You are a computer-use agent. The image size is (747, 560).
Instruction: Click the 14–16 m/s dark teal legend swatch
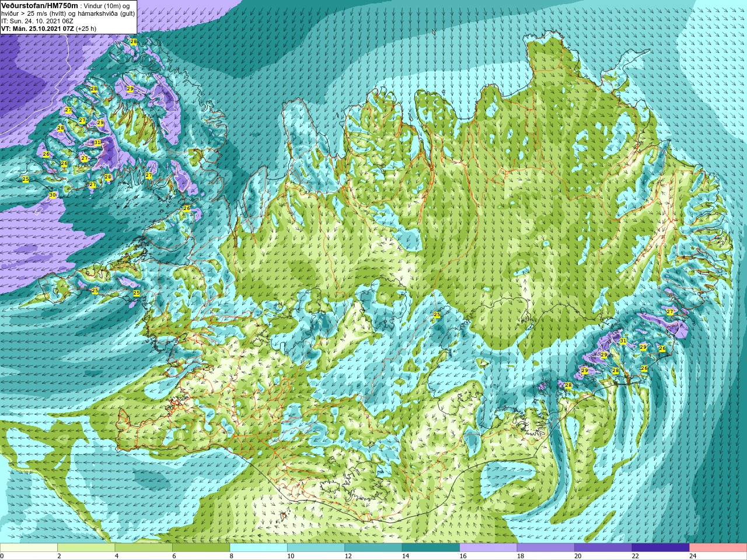point(431,548)
